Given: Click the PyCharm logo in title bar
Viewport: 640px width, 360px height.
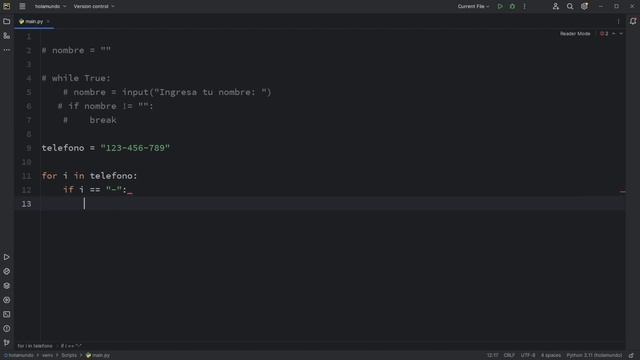Looking at the screenshot, I should coord(7,6).
